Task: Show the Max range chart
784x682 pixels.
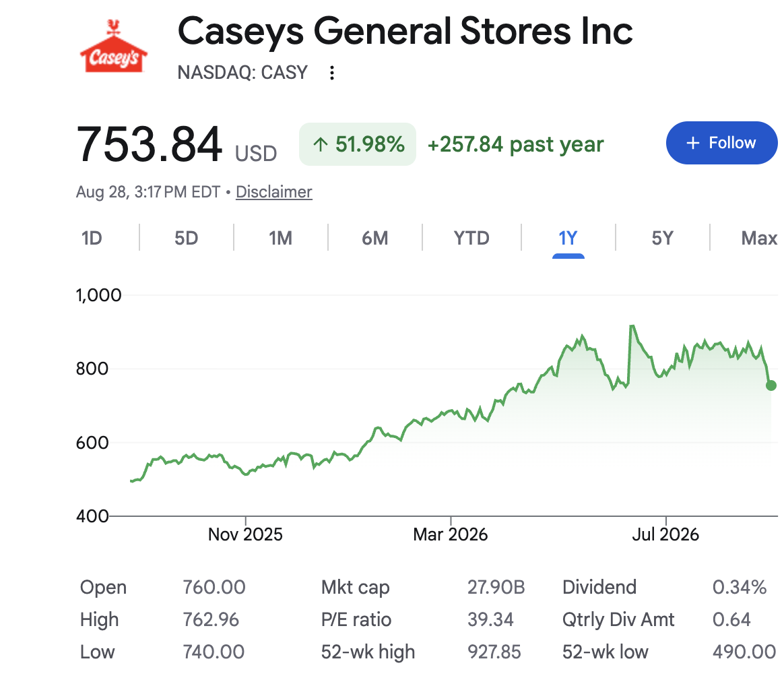Action: pyautogui.click(x=759, y=238)
